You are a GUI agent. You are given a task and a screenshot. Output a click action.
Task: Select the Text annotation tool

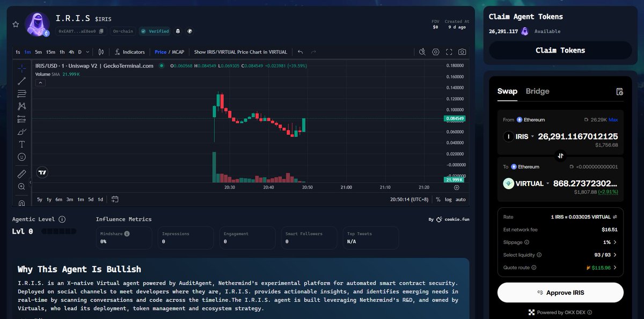click(x=21, y=144)
